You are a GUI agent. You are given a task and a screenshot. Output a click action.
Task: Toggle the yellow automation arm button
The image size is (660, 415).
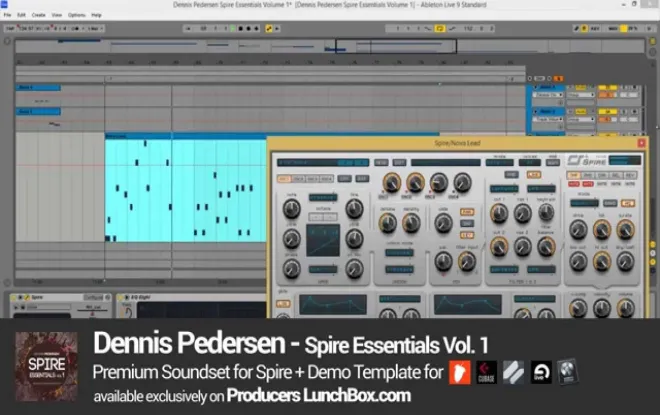point(269,29)
